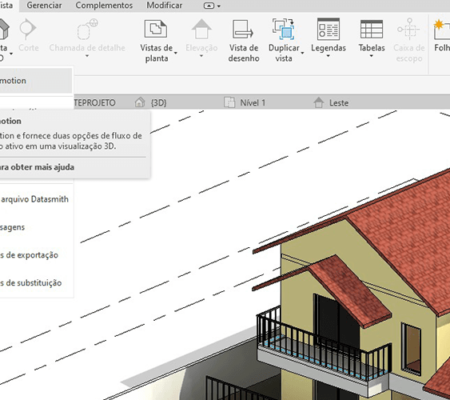The image size is (450, 400).
Task: Switch to the Leste elevation view tab
Action: (x=331, y=103)
